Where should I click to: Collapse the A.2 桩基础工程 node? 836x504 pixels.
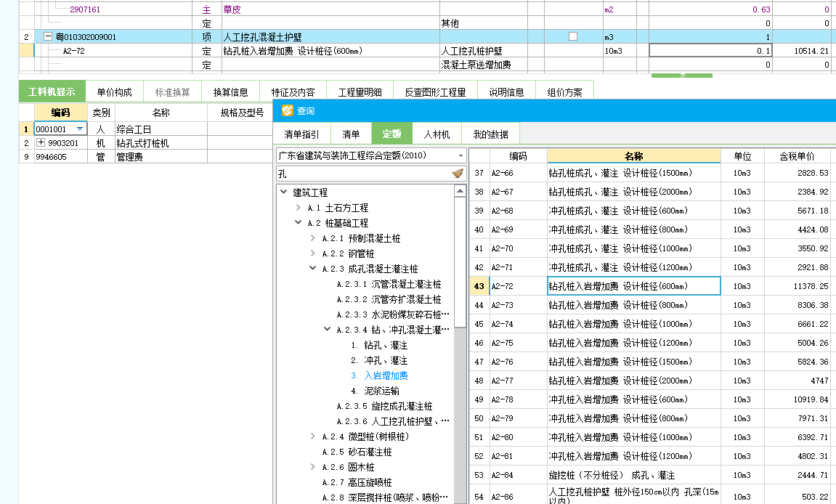coord(298,222)
